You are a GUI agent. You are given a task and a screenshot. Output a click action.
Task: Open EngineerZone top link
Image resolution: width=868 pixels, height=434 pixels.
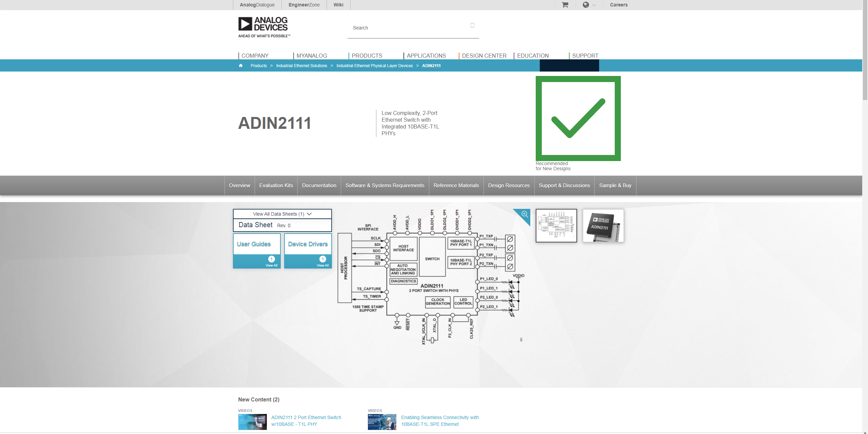coord(304,5)
